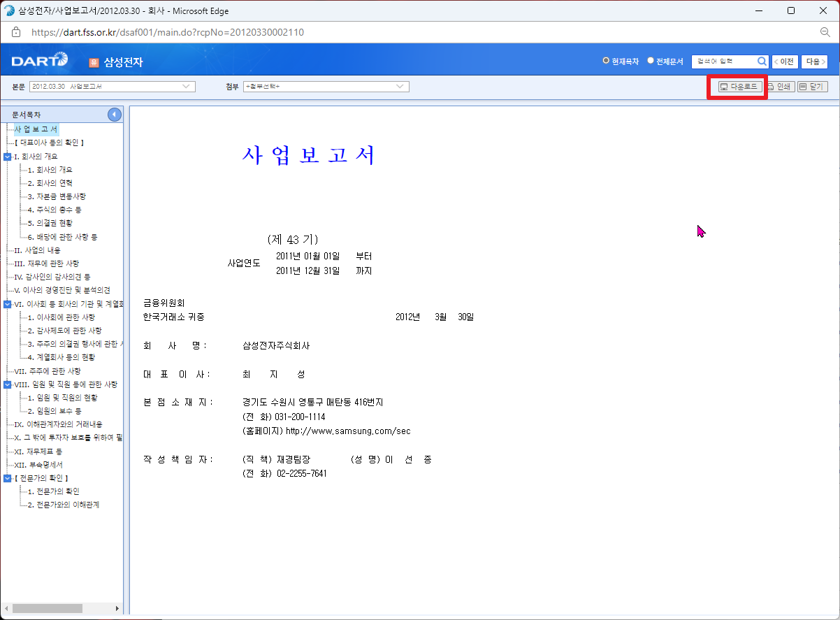Open the 첨부 attachment dropdown
Viewport: 840px width, 620px height.
(x=326, y=86)
